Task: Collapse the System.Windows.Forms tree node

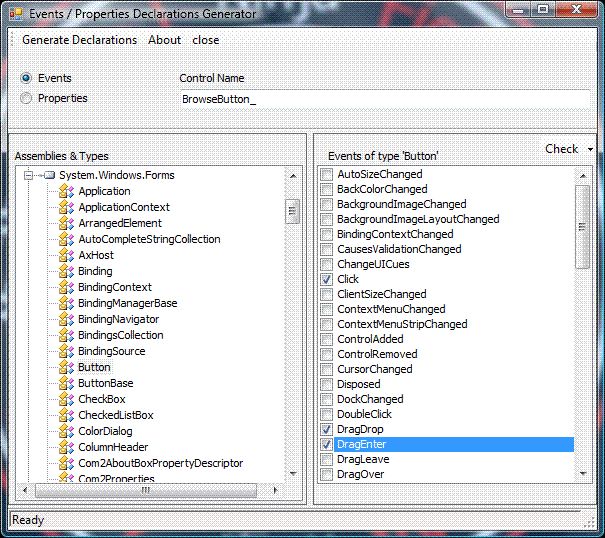Action: (28, 176)
